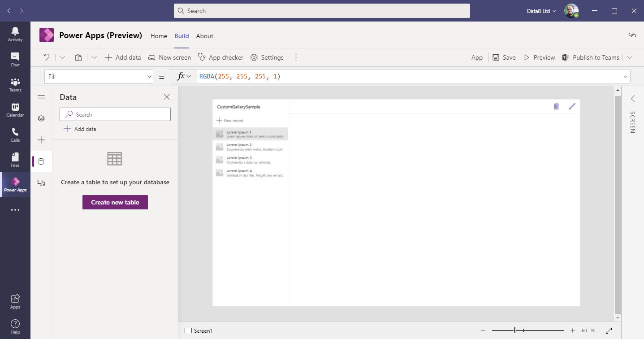Close the Data panel
Screen dimensions: 644x339
167,97
